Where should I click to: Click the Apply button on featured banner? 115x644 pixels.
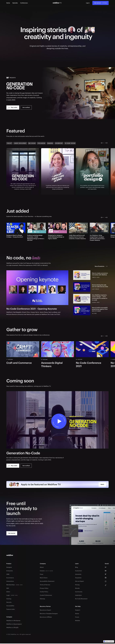click(102, 484)
